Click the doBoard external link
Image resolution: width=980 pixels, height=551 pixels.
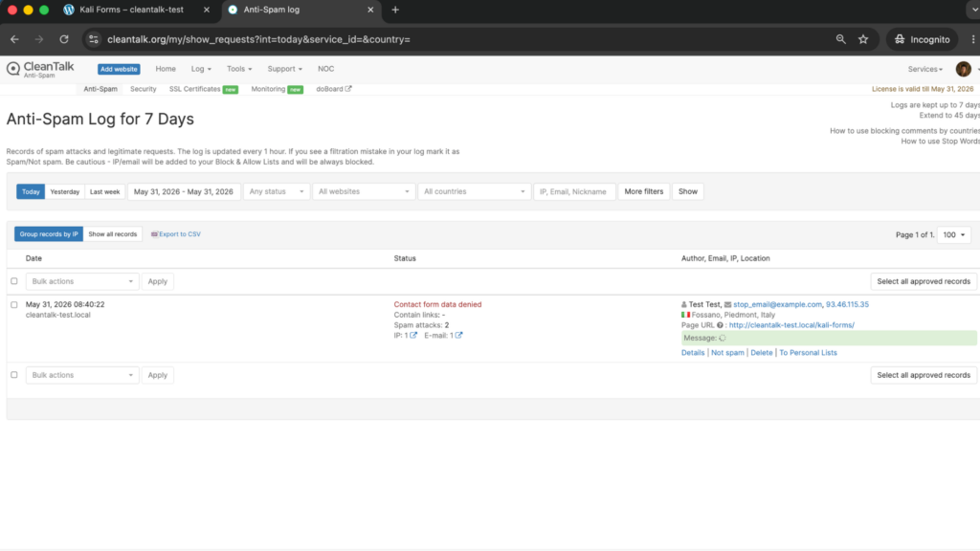tap(334, 89)
